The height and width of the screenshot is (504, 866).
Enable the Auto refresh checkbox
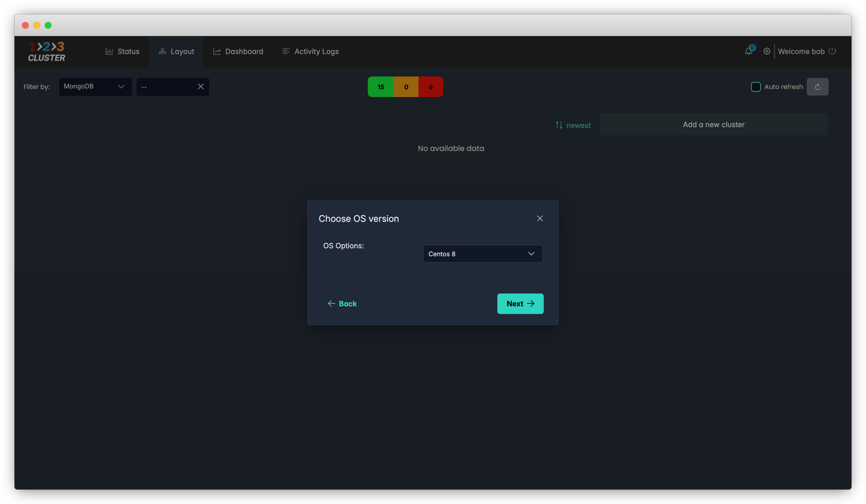pyautogui.click(x=755, y=87)
